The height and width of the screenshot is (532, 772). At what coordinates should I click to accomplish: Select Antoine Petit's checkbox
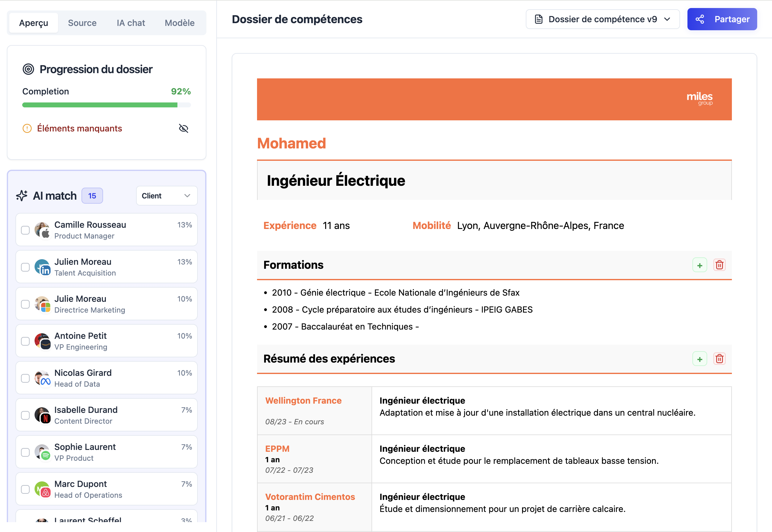(x=25, y=341)
